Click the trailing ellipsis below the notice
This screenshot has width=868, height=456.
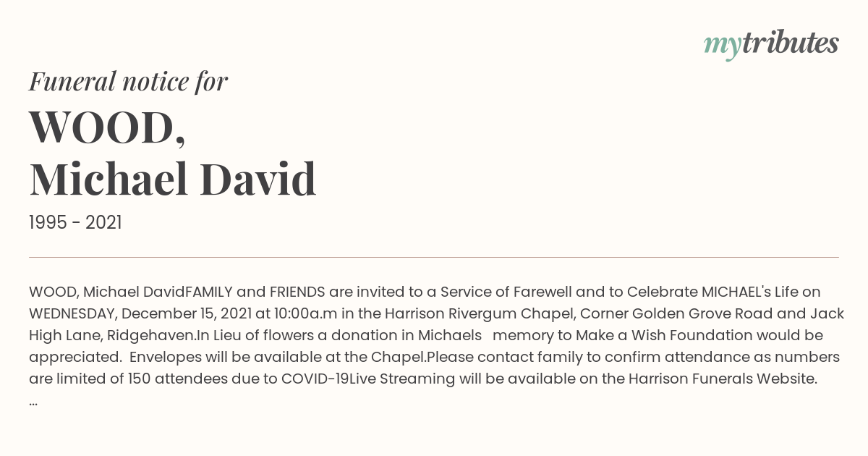click(x=33, y=402)
